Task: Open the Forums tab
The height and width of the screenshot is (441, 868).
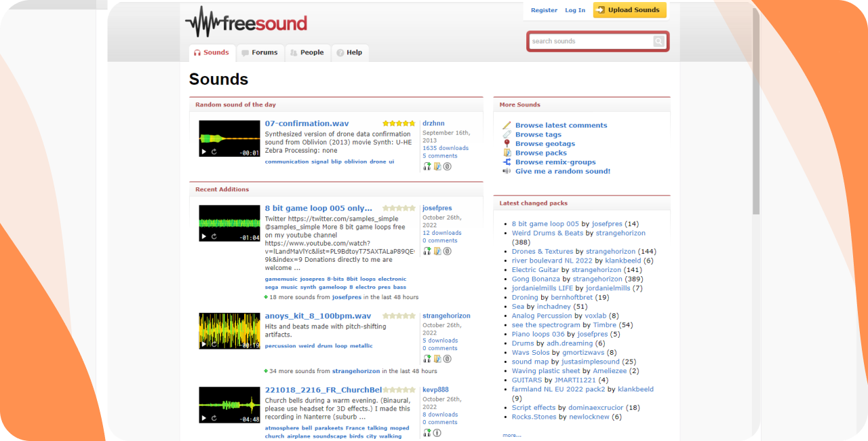Action: click(x=259, y=52)
